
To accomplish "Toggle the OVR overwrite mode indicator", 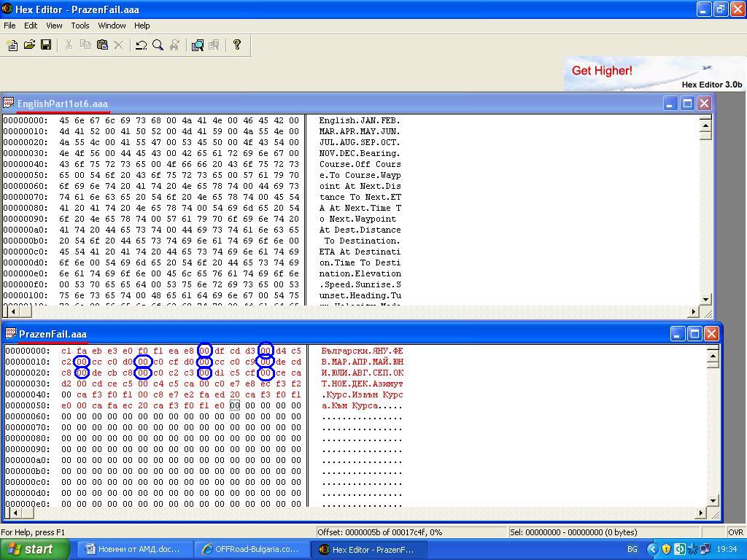I will 735,532.
